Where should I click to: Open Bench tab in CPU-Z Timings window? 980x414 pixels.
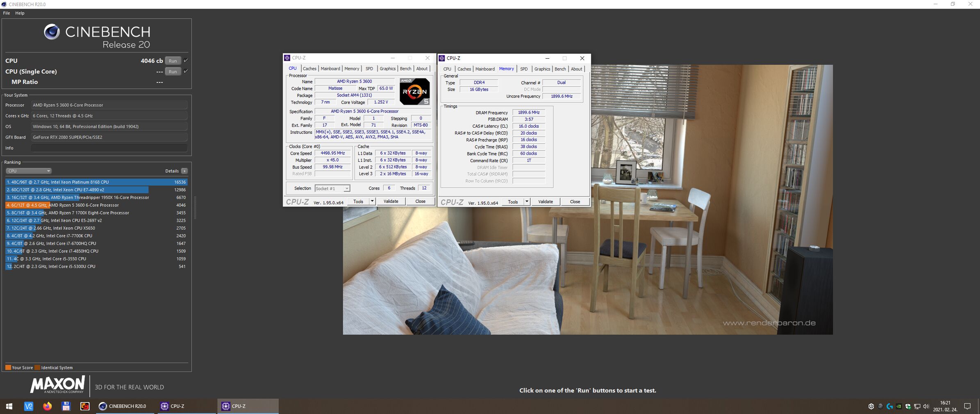(560, 69)
